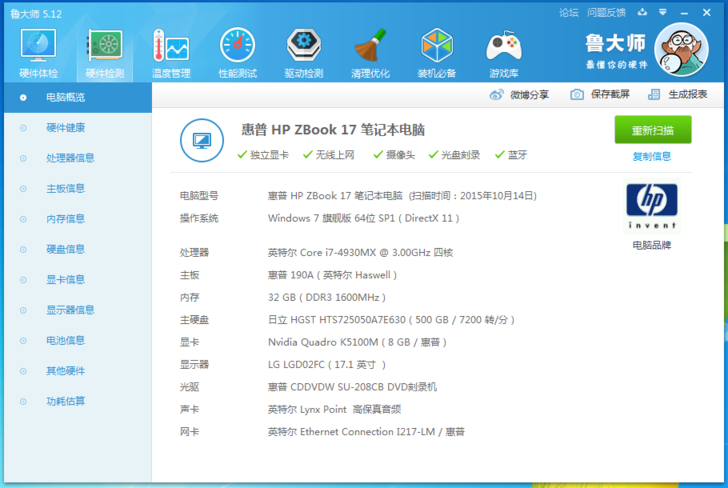Open 硬盘信息 in the sidebar
The image size is (728, 488).
[x=65, y=249]
